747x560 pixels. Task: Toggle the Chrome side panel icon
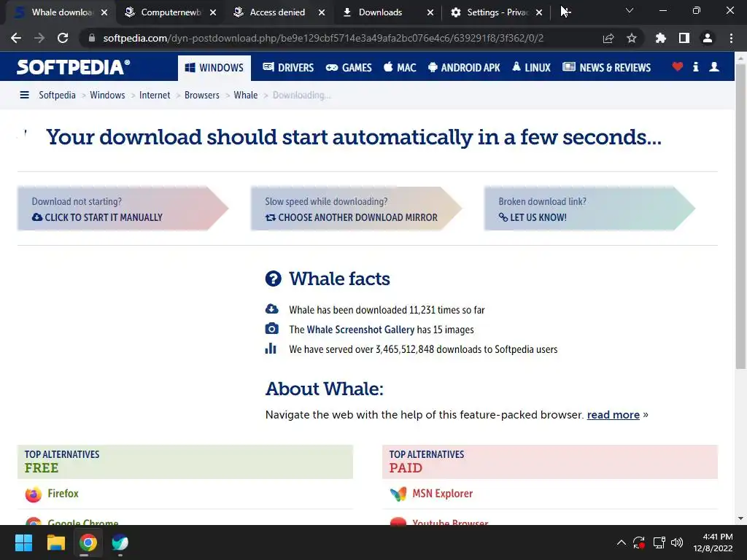coord(684,38)
